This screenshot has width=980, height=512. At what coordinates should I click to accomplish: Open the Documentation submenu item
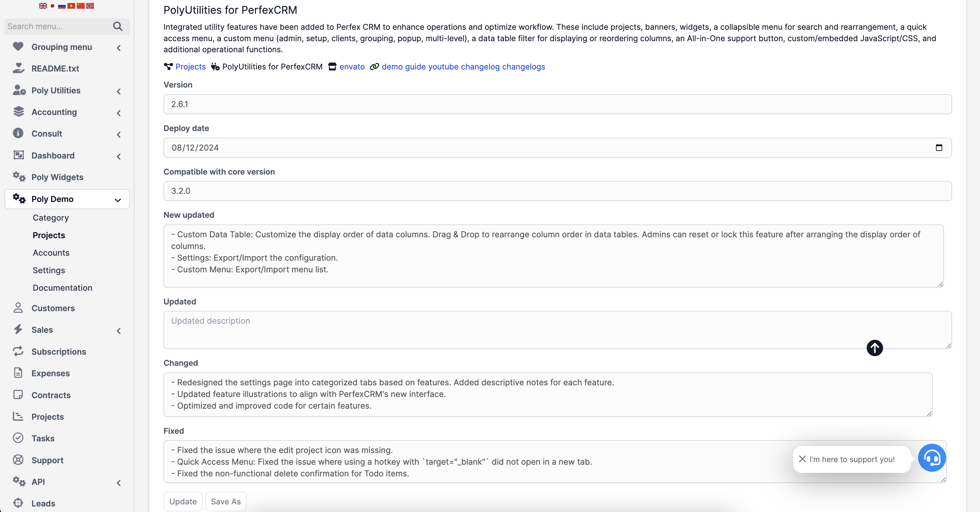62,288
